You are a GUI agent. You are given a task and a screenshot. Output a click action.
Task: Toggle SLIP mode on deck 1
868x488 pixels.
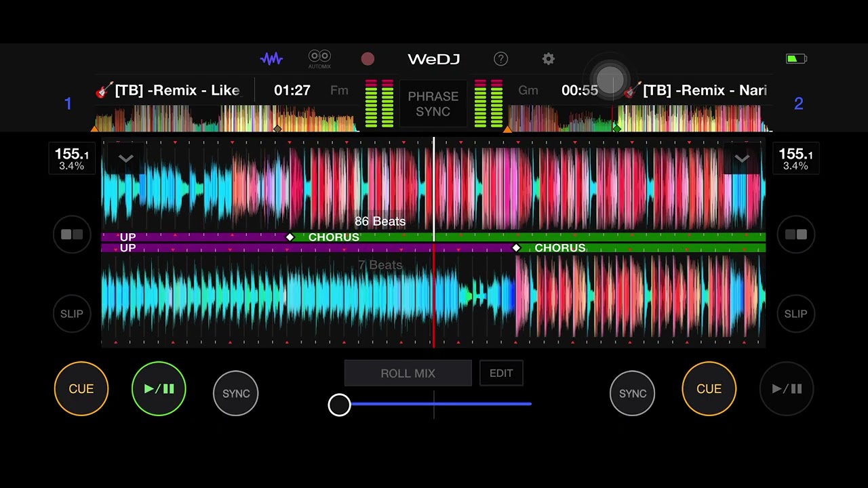(x=72, y=314)
